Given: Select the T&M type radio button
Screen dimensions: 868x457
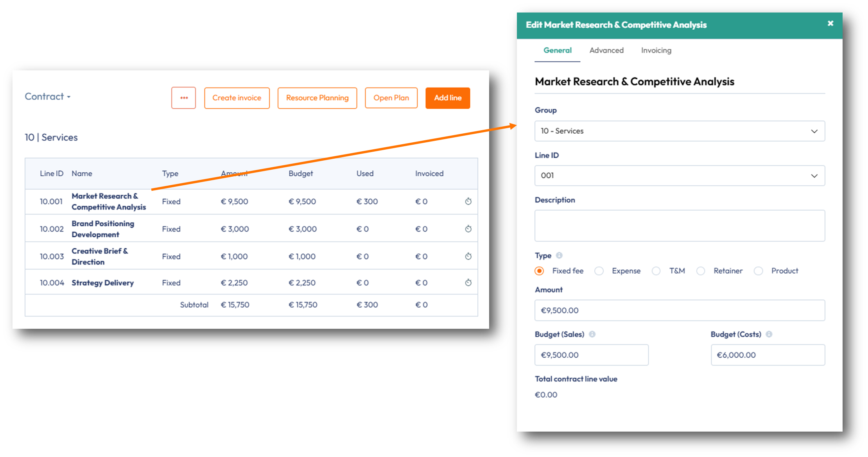Looking at the screenshot, I should [x=656, y=271].
